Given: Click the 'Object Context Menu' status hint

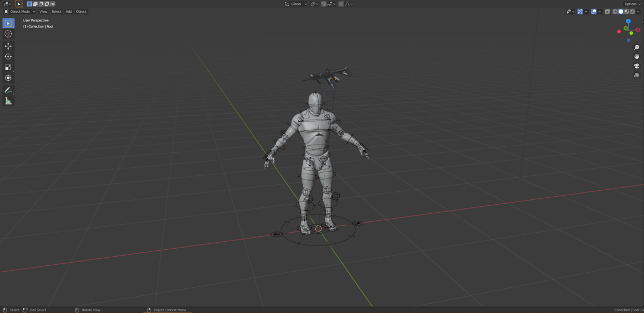Looking at the screenshot, I should tap(170, 310).
